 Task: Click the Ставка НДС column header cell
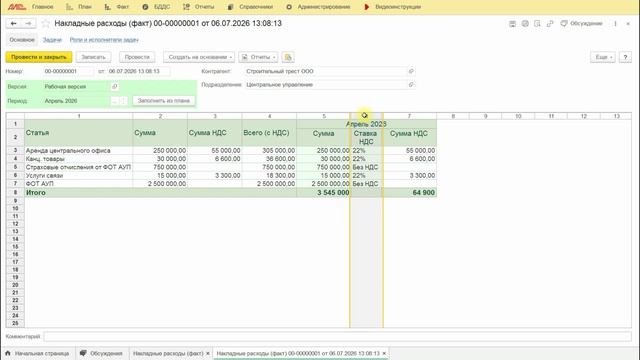pos(366,138)
